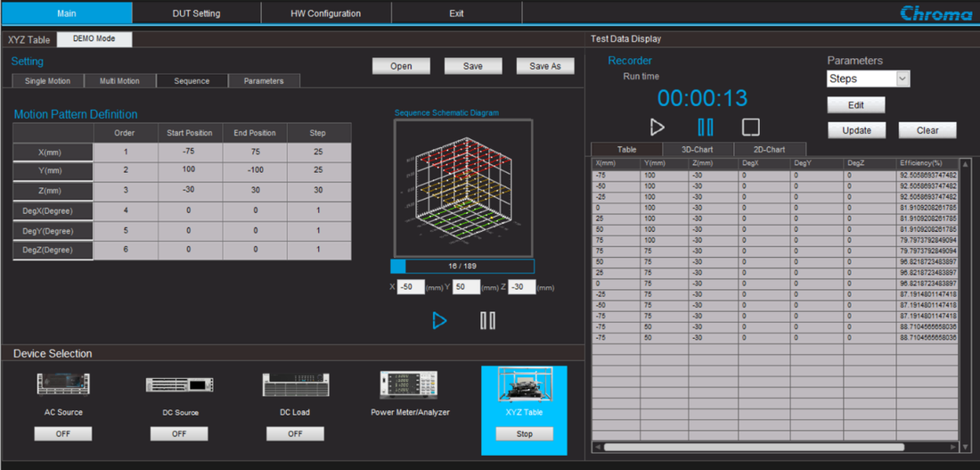Play the motion sequence under the schematic
Viewport: 980px width, 470px height.
pos(439,320)
